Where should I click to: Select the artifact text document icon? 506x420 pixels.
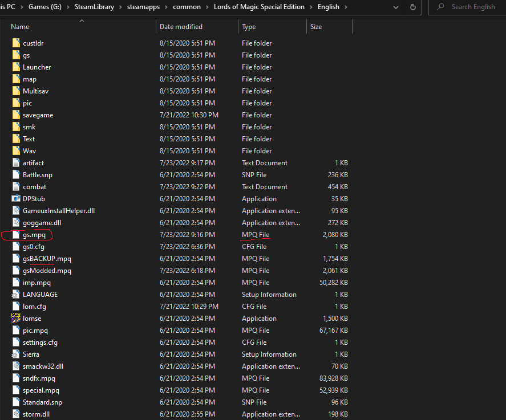click(x=16, y=163)
